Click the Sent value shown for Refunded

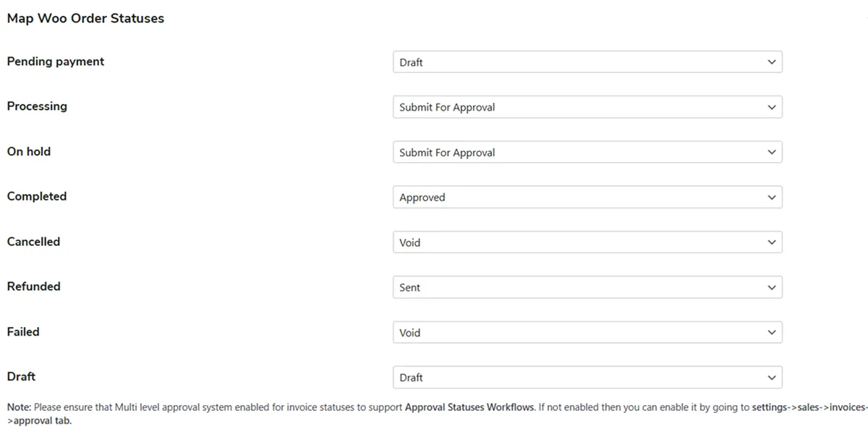(409, 286)
